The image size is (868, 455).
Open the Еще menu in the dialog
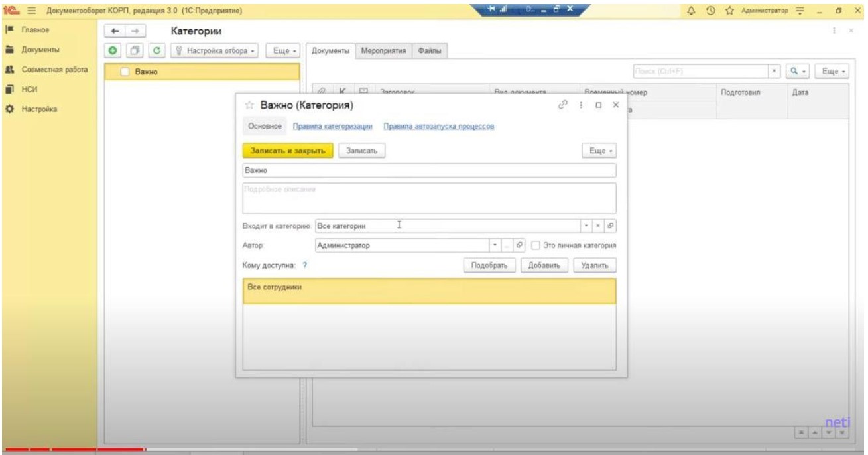[x=599, y=151]
